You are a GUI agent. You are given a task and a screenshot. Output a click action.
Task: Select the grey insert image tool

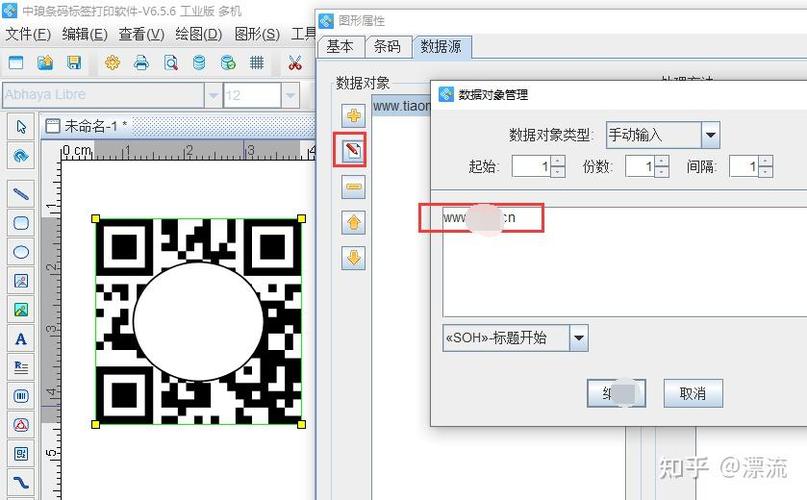(21, 281)
